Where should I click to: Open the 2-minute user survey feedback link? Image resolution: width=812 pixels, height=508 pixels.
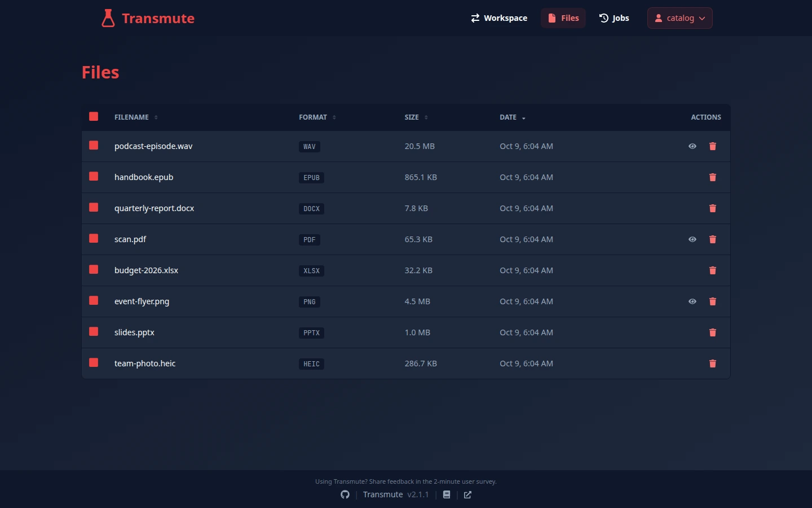click(406, 481)
